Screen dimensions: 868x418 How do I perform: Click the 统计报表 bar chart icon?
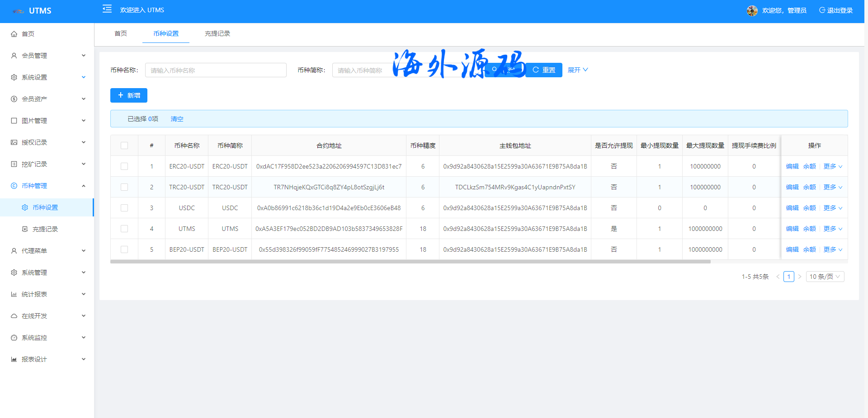coord(14,294)
